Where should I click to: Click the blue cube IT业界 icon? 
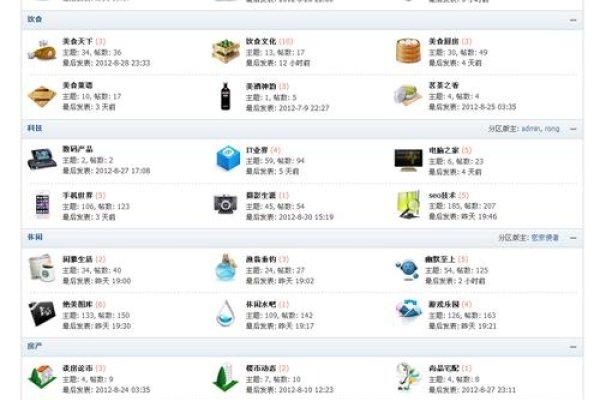227,158
